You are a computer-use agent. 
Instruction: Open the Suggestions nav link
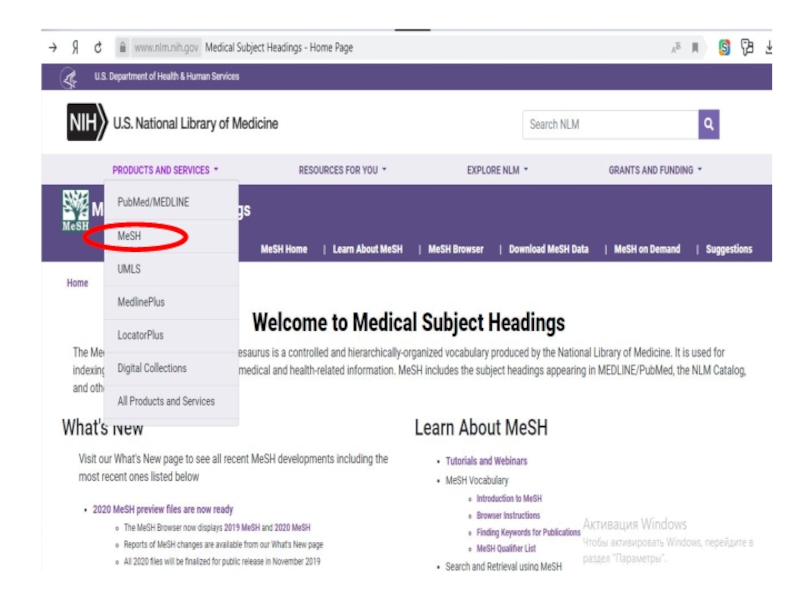(x=729, y=249)
